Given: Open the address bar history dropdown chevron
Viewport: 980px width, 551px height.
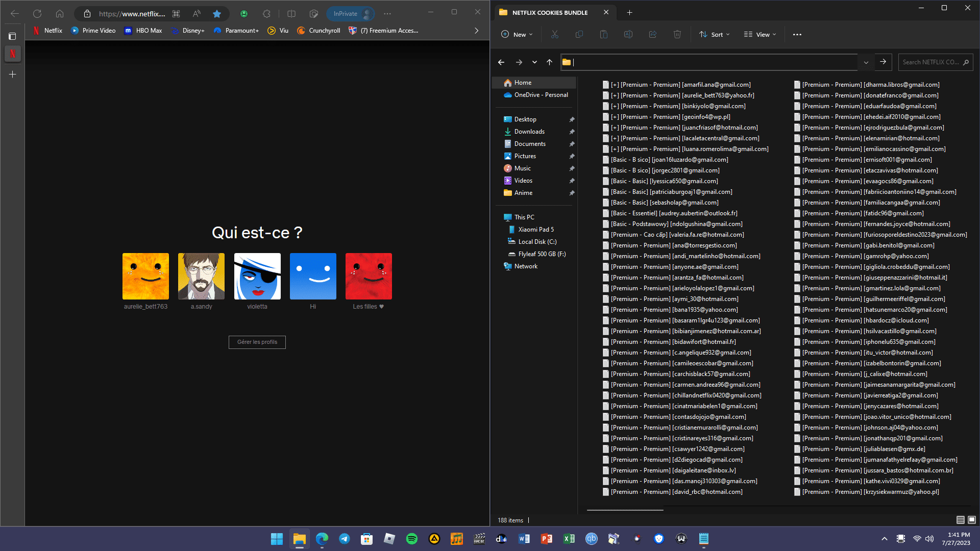Looking at the screenshot, I should [x=866, y=62].
